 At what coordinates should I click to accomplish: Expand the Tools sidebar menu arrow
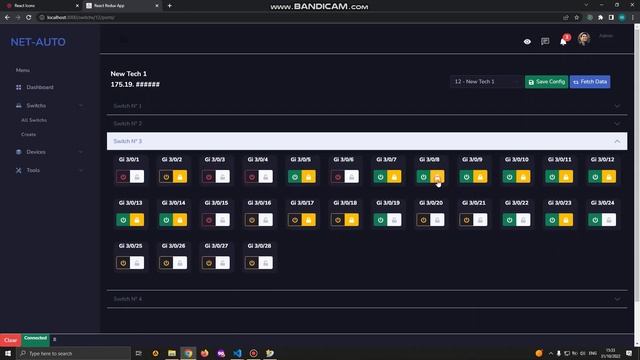pyautogui.click(x=81, y=170)
